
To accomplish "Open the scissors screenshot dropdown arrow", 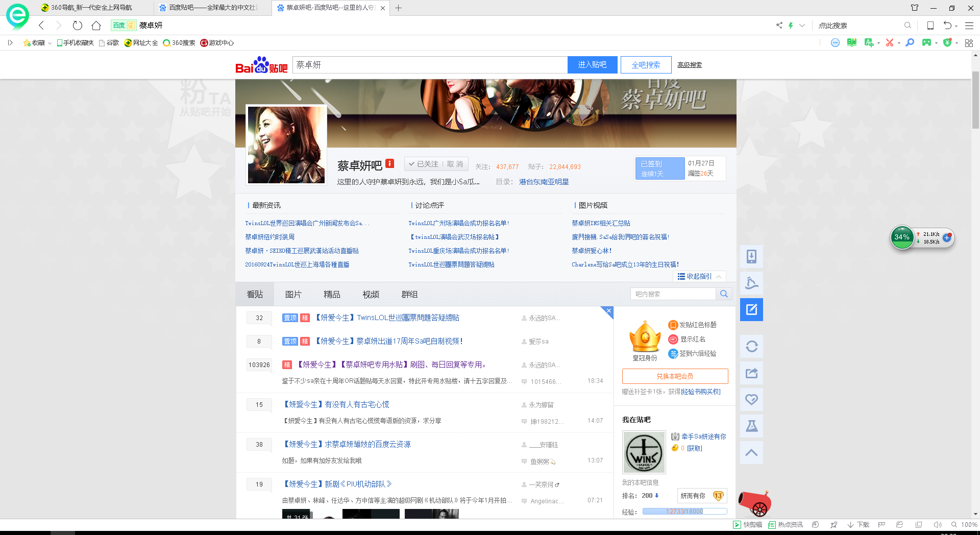I will pos(899,43).
